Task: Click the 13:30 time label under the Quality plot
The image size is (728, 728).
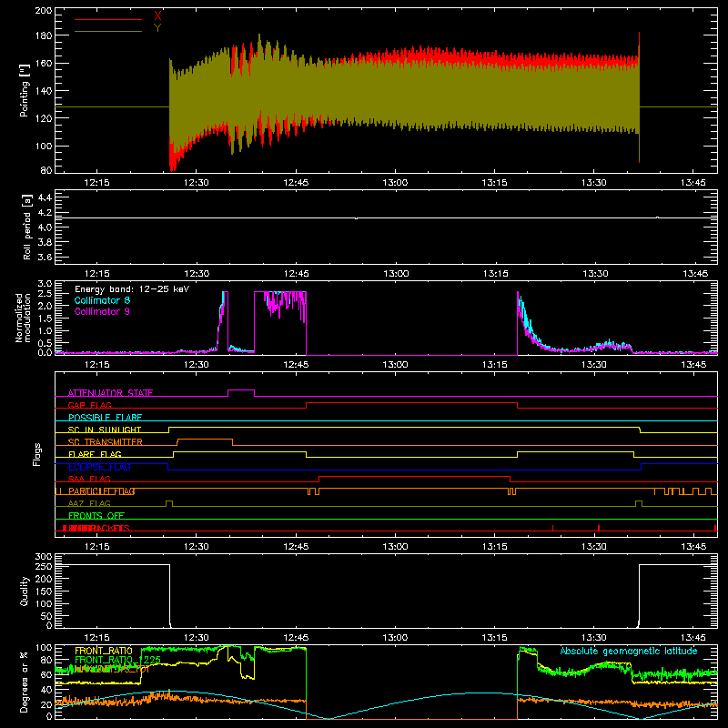Action: tap(594, 638)
